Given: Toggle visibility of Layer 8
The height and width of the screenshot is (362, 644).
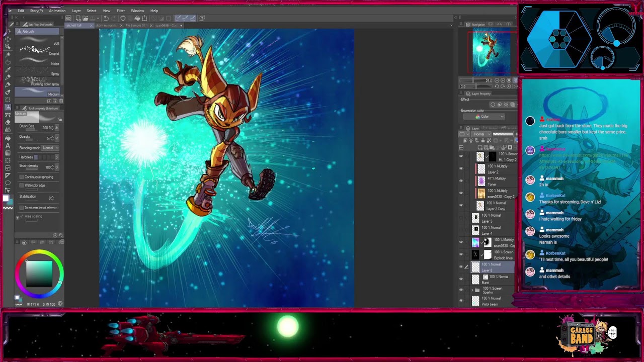Looking at the screenshot, I should click(x=461, y=267).
